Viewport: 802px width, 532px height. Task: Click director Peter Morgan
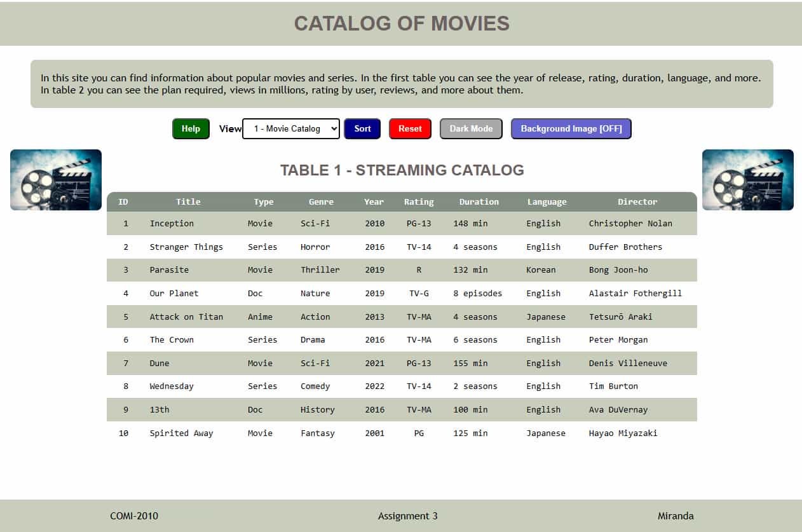click(618, 339)
